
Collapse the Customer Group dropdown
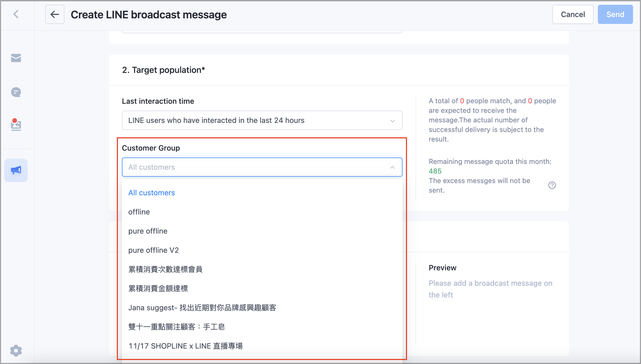[262, 167]
